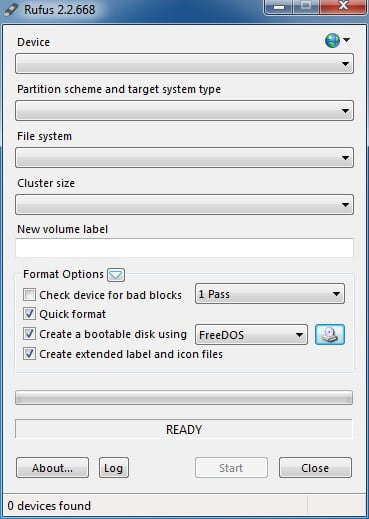Click the About... button
Image resolution: width=369 pixels, height=519 pixels.
[52, 468]
